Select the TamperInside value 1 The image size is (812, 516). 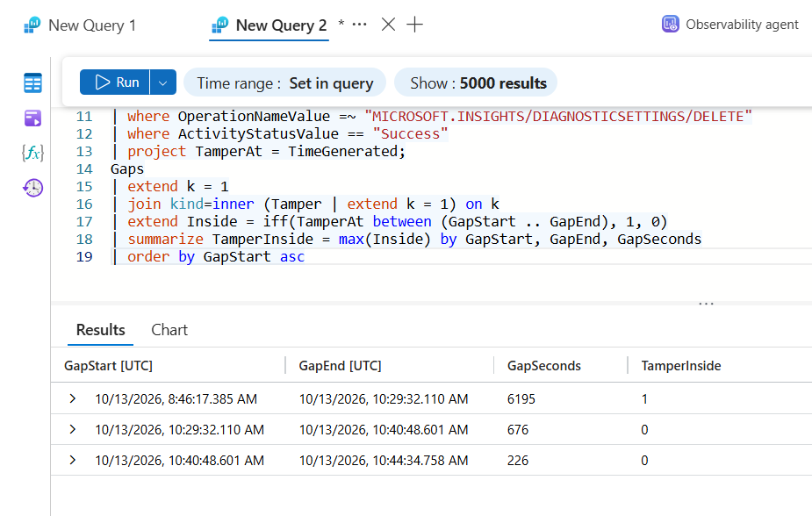tap(644, 399)
